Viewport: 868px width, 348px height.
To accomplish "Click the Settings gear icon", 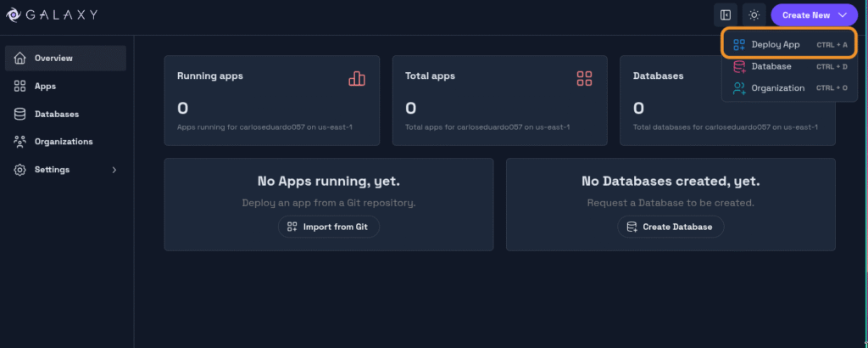I will [20, 170].
